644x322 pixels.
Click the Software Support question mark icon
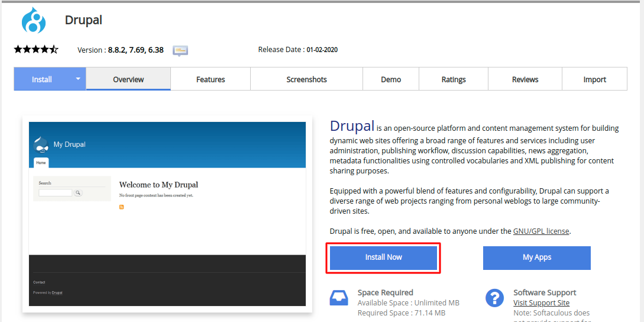coord(494,298)
